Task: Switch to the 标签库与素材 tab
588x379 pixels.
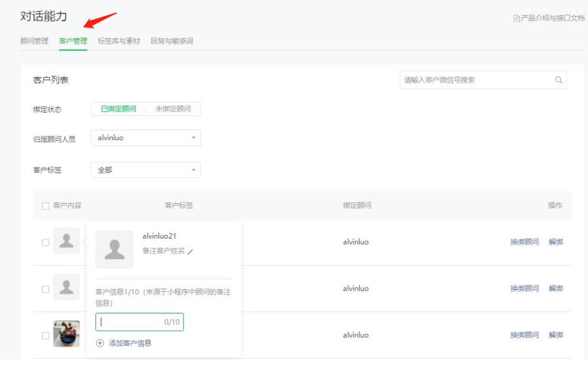Action: tap(119, 41)
